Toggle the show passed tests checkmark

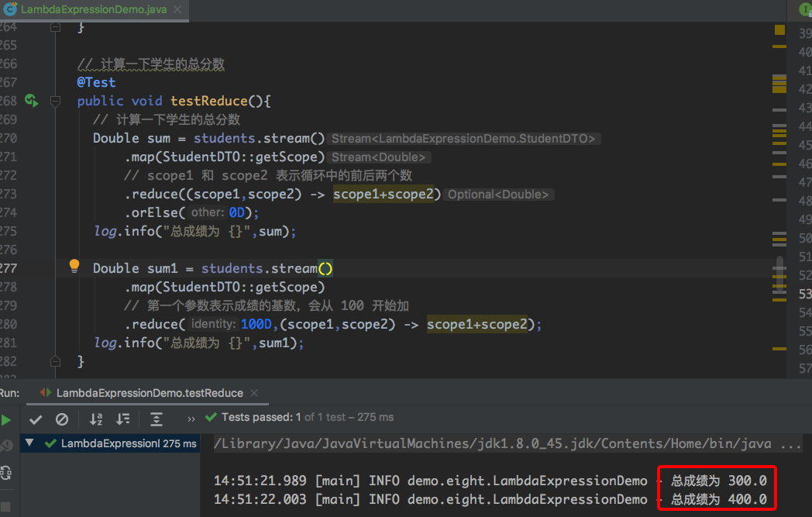click(36, 419)
